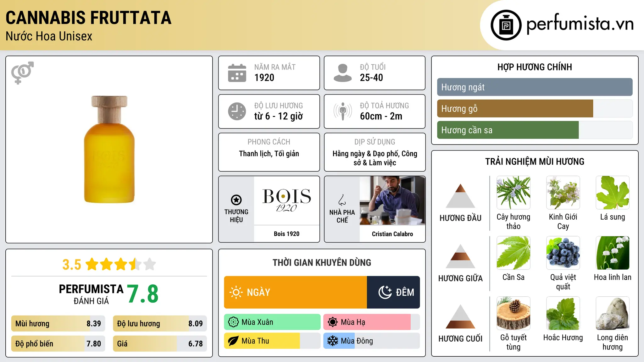Click the Độ phổ biến 7.80 score bar

tap(58, 344)
